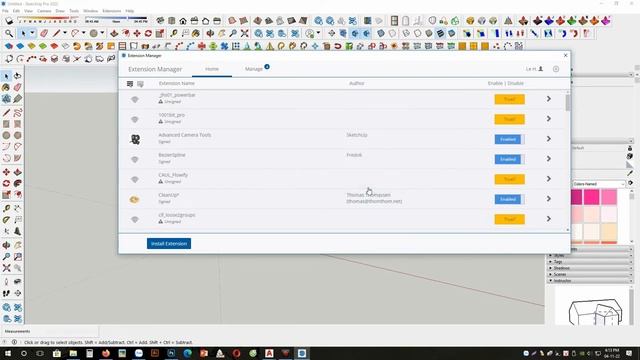The image size is (640, 360).
Task: Open the Camera menu
Action: [44, 11]
